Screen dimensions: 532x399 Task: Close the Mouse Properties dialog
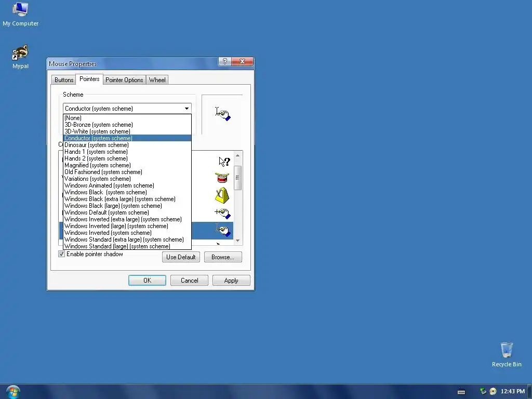pyautogui.click(x=242, y=61)
